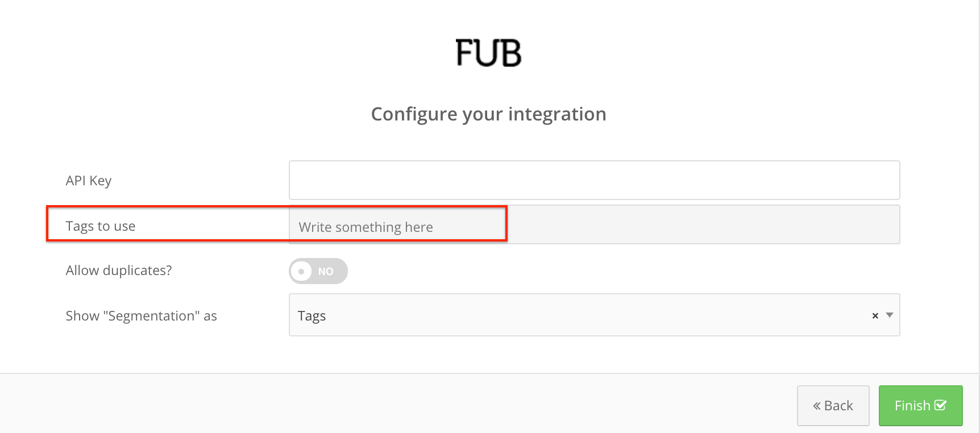Open the Show "Segmentation" as combo box
980x433 pixels.
point(594,315)
